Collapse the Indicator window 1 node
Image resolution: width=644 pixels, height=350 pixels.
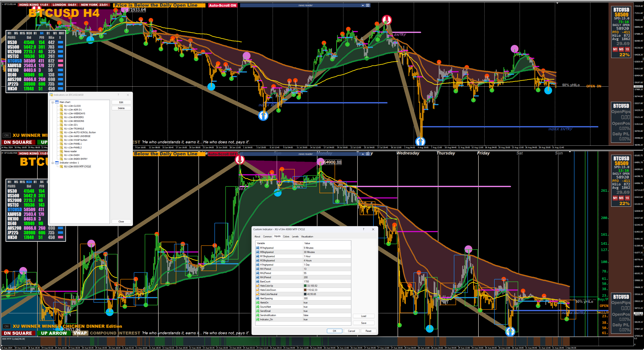coord(53,163)
